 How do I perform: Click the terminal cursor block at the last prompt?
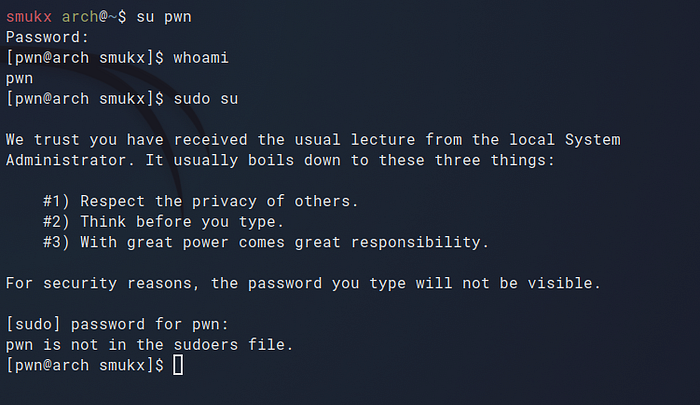(x=178, y=366)
